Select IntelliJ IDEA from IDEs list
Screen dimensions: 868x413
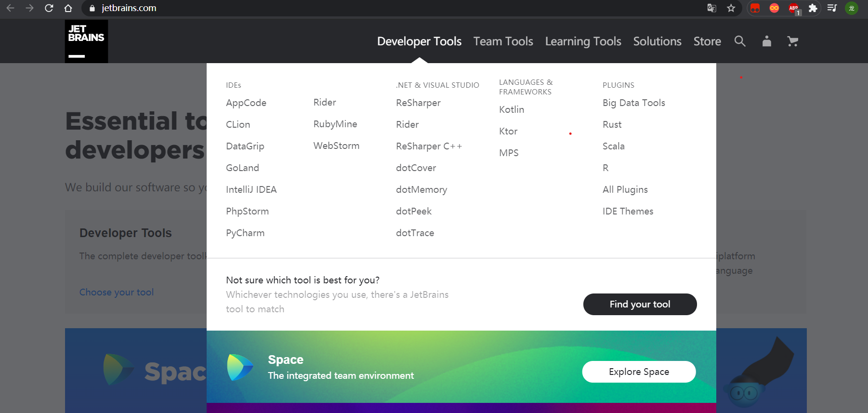(x=251, y=189)
